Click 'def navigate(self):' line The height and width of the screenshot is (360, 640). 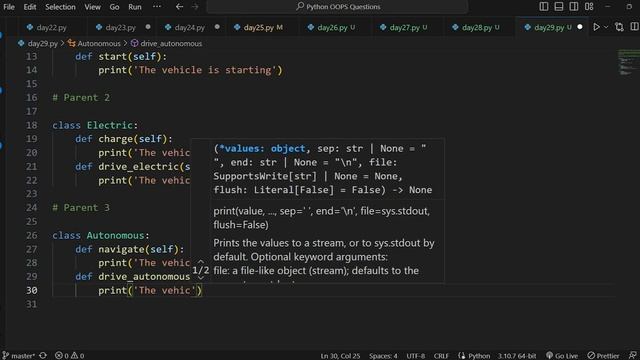(x=129, y=249)
